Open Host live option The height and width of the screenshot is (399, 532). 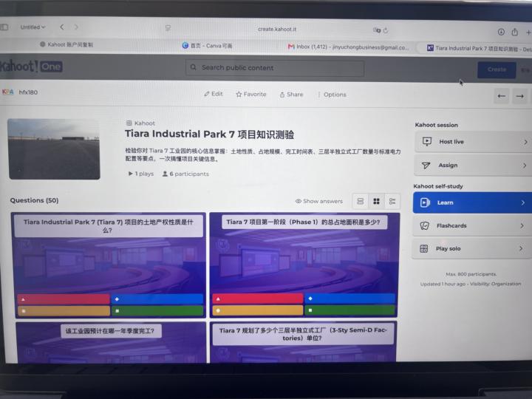click(473, 142)
